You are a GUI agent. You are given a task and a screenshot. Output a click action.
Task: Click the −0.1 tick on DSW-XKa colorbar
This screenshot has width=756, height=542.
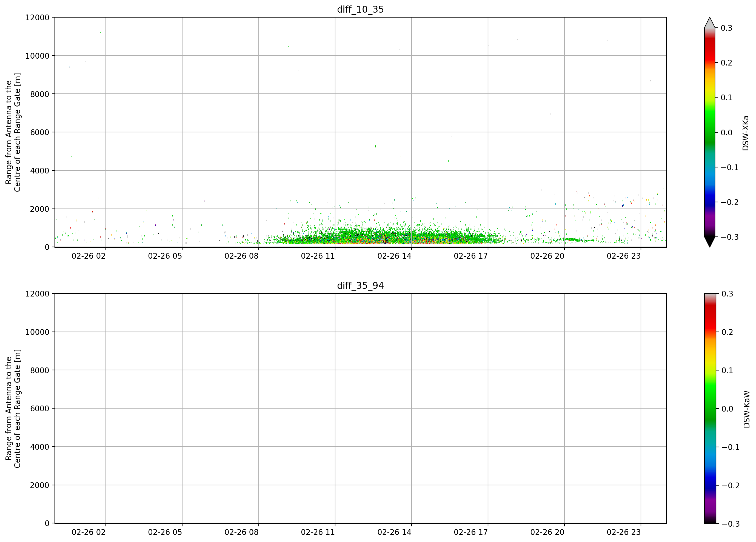click(730, 167)
